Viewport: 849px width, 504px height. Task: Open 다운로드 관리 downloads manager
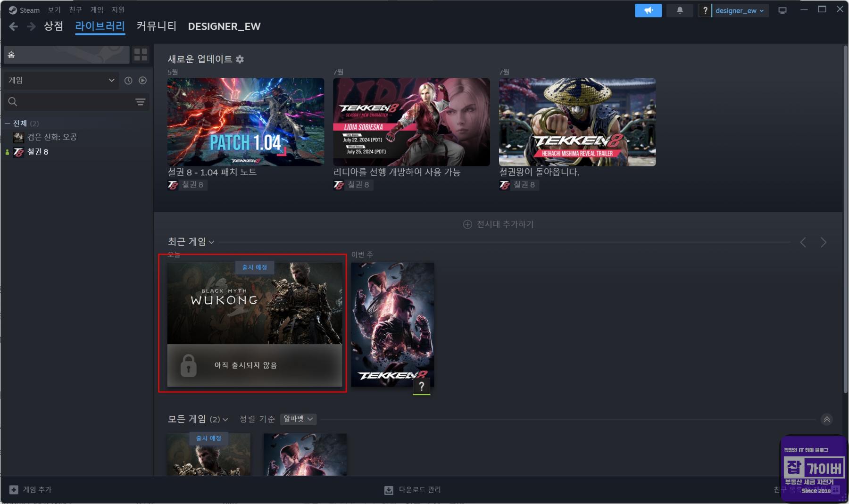click(413, 490)
